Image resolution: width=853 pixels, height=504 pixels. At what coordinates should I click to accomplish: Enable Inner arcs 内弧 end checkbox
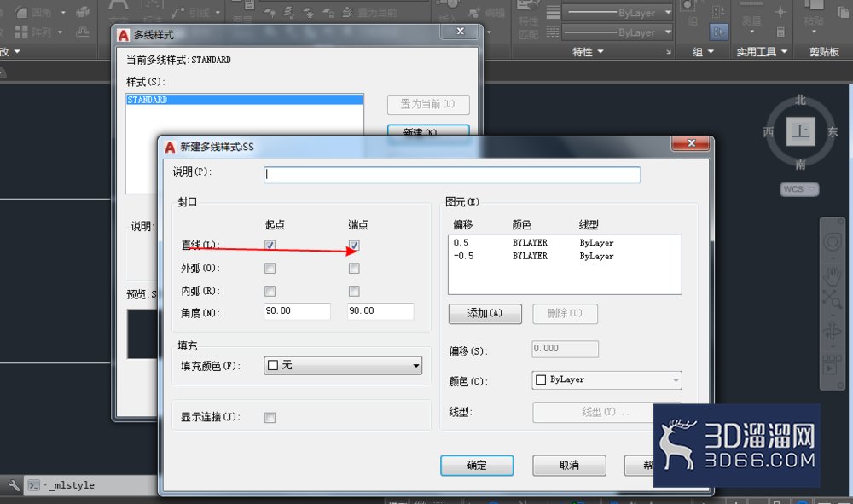coord(354,291)
